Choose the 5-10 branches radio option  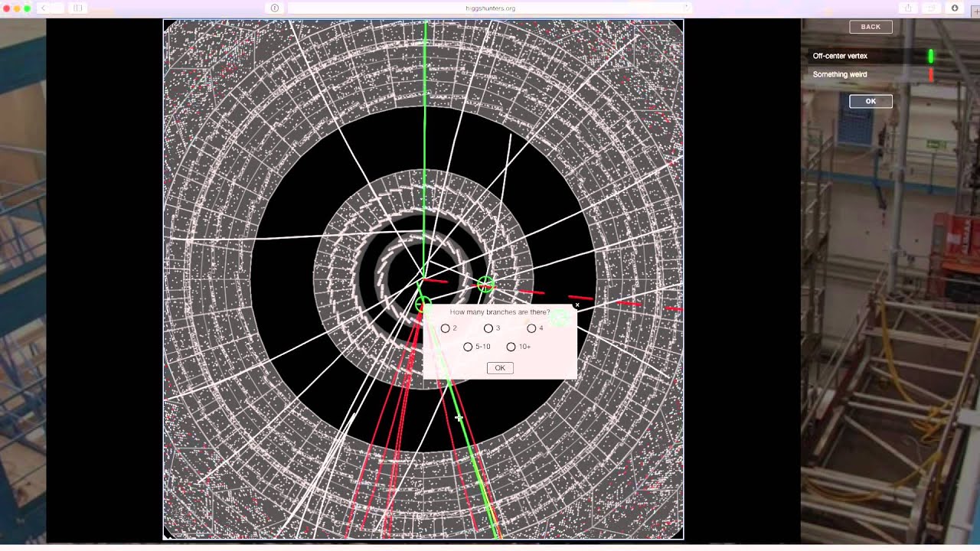point(468,347)
